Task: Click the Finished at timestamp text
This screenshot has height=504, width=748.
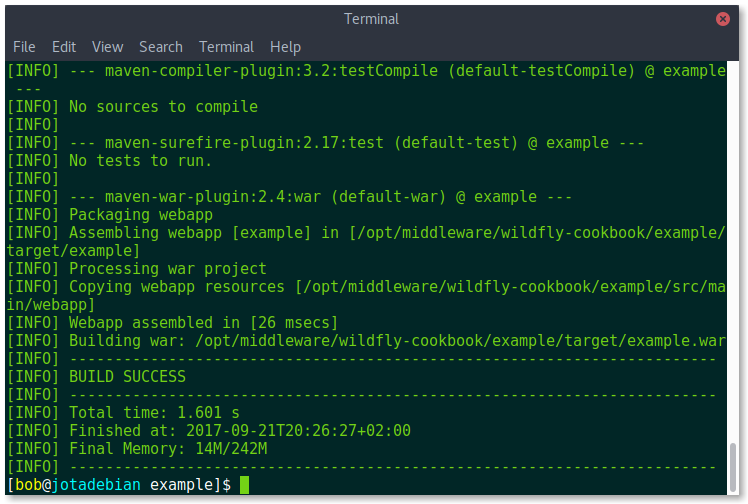Action: click(x=240, y=431)
